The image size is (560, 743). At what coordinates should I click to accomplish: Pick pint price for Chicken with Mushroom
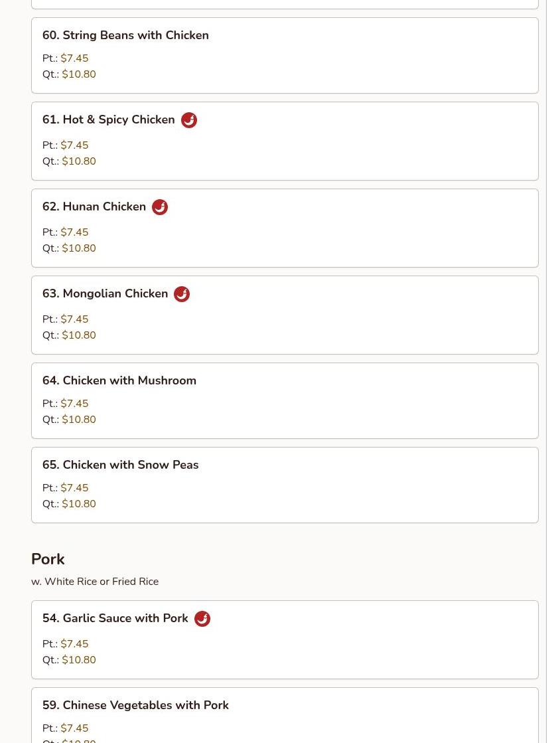coord(74,404)
